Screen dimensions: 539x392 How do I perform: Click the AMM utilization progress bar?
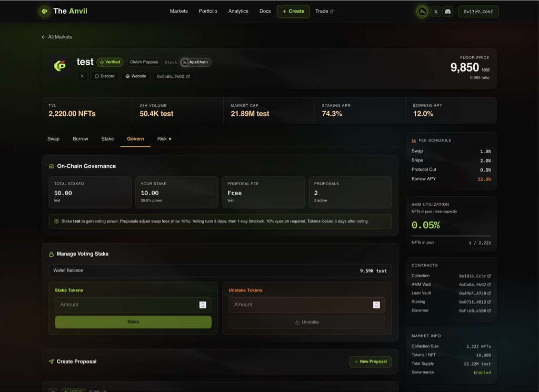click(x=451, y=236)
